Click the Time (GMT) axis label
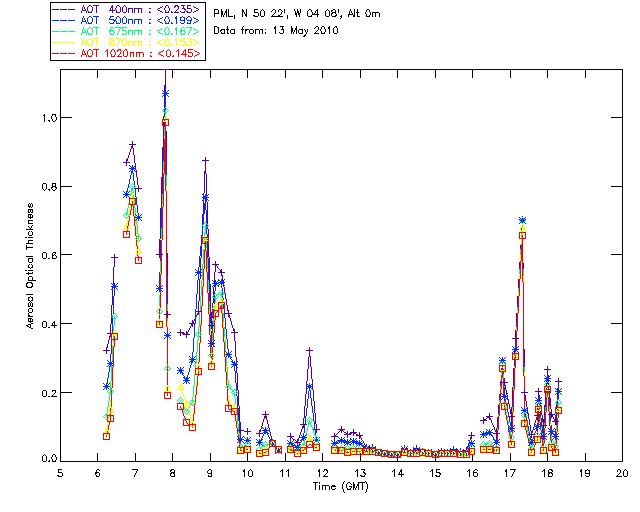 pos(340,487)
